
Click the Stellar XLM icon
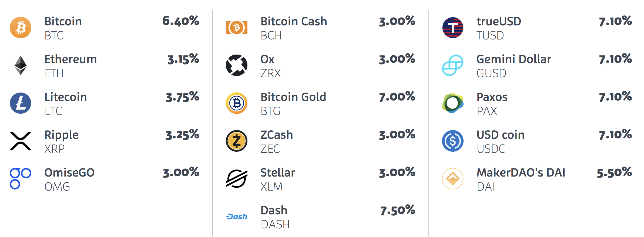pyautogui.click(x=237, y=179)
